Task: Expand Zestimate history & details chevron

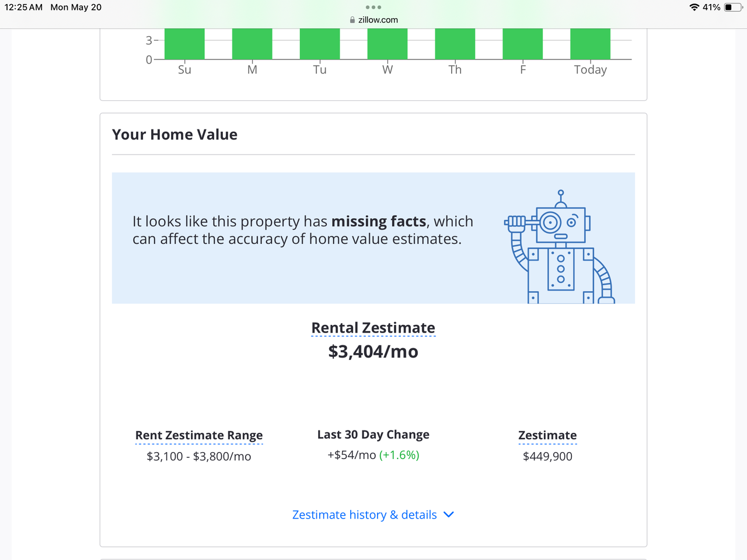Action: 449,514
